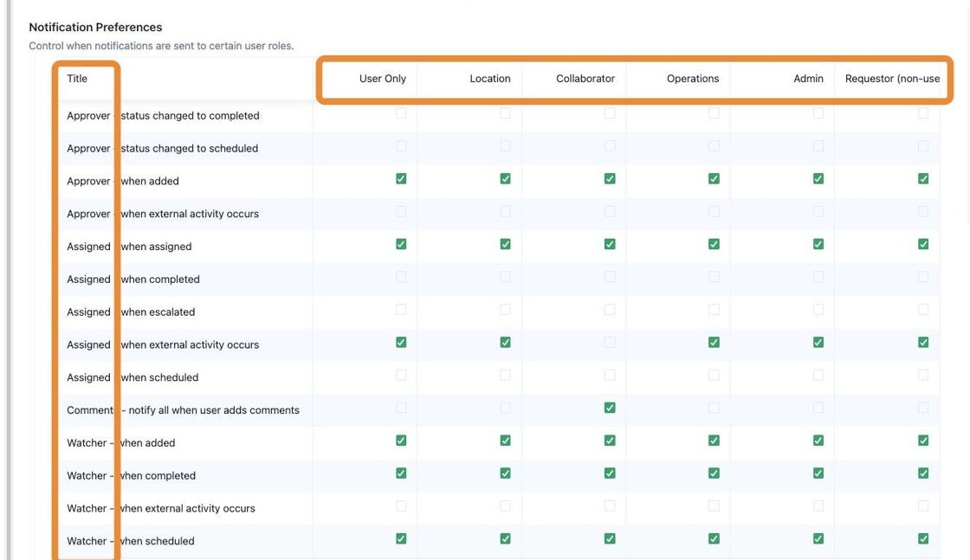Uncheck User Only for Approver when added
Screen dimensions: 970x560
(x=401, y=178)
